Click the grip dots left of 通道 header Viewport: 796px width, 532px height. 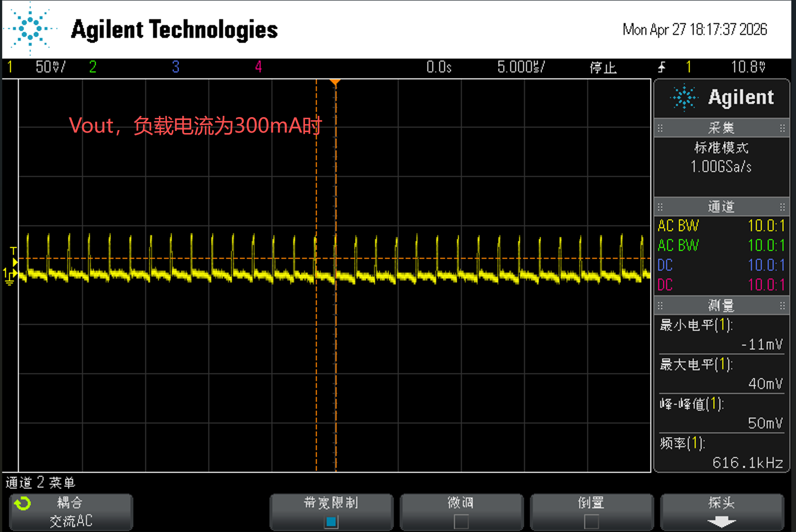(660, 207)
